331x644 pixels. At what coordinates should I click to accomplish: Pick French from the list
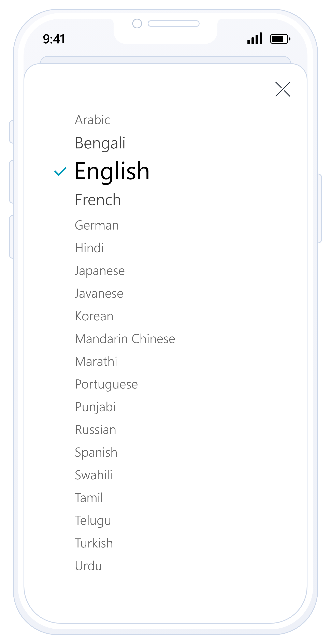98,200
